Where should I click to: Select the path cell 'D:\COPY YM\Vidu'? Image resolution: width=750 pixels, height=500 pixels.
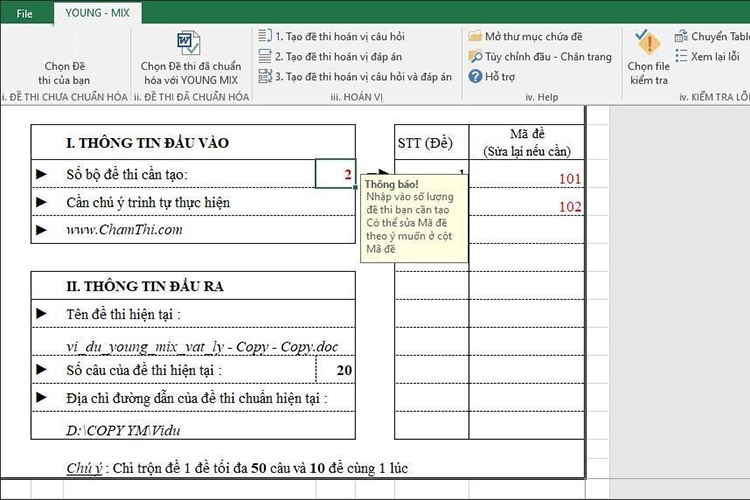(x=193, y=426)
